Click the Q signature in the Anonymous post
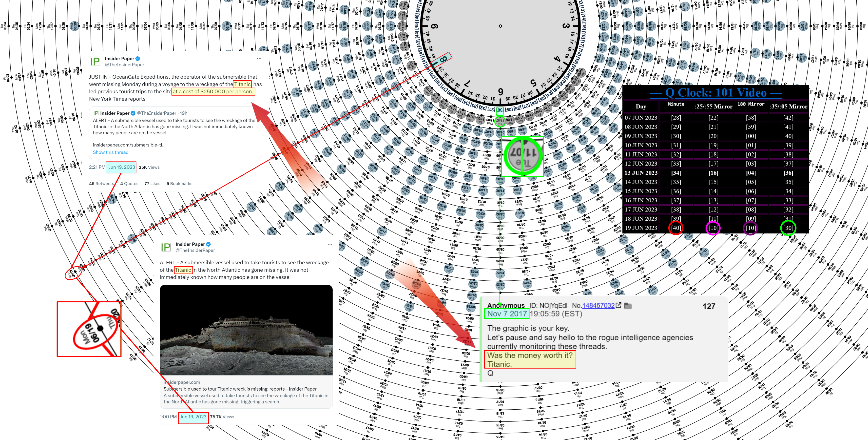Screen dimensions: 868x440 [x=490, y=373]
